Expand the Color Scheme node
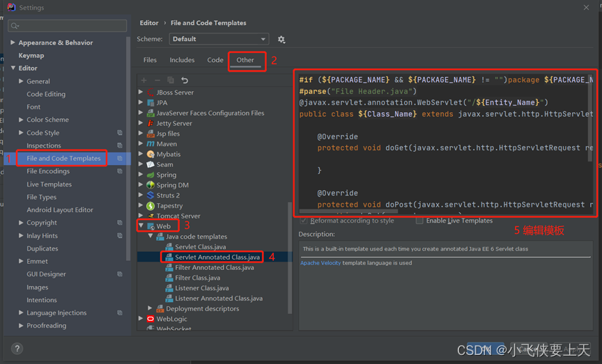Image resolution: width=602 pixels, height=364 pixels. tap(21, 120)
